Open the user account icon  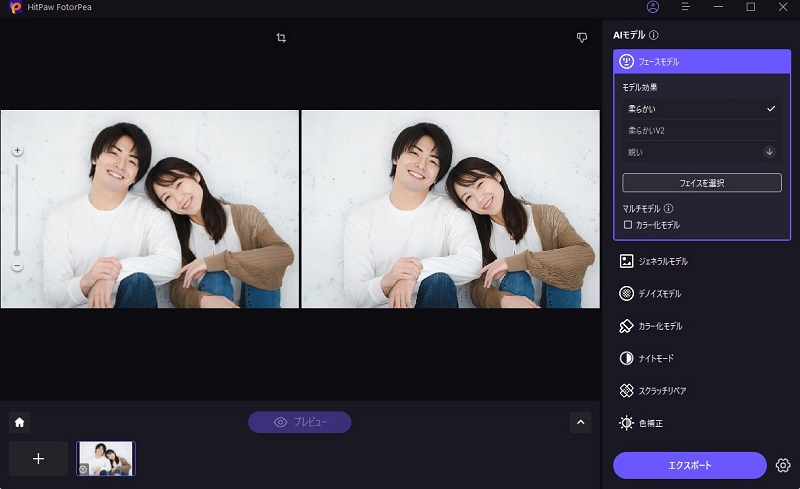653,7
